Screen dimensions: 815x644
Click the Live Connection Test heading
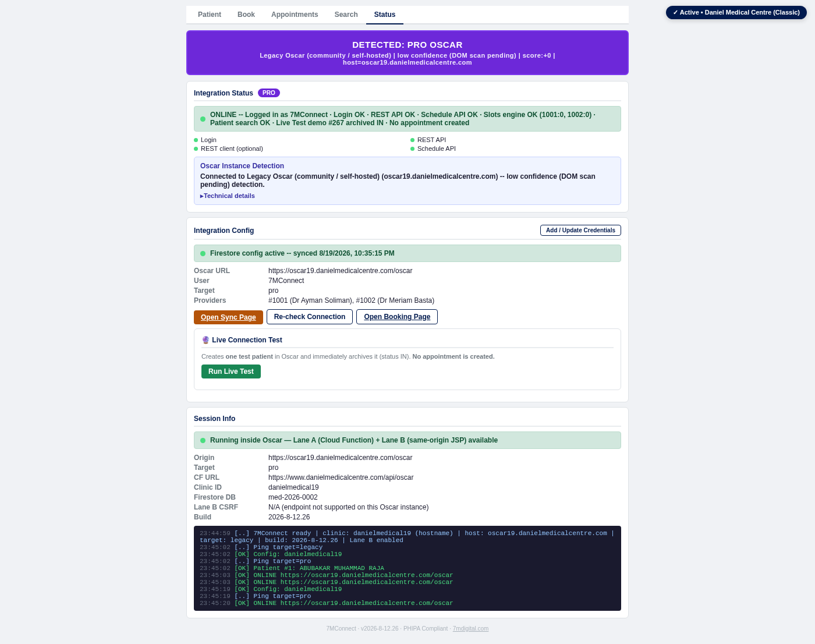[247, 340]
